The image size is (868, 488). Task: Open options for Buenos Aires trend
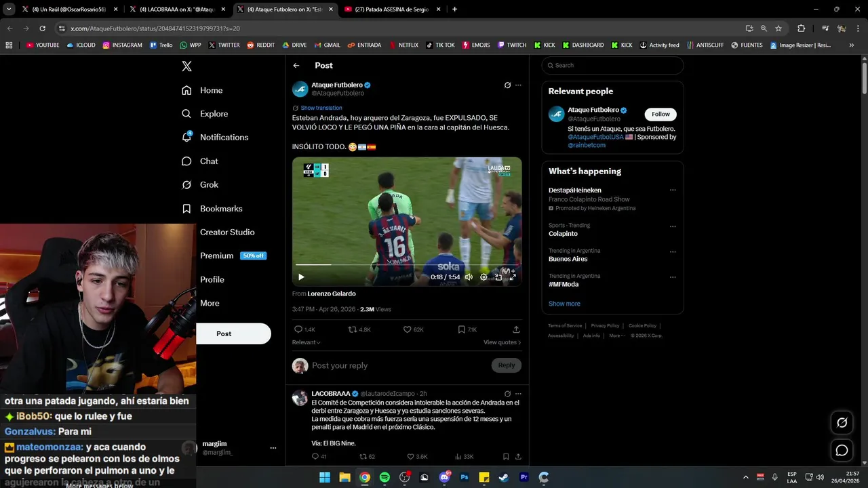673,251
